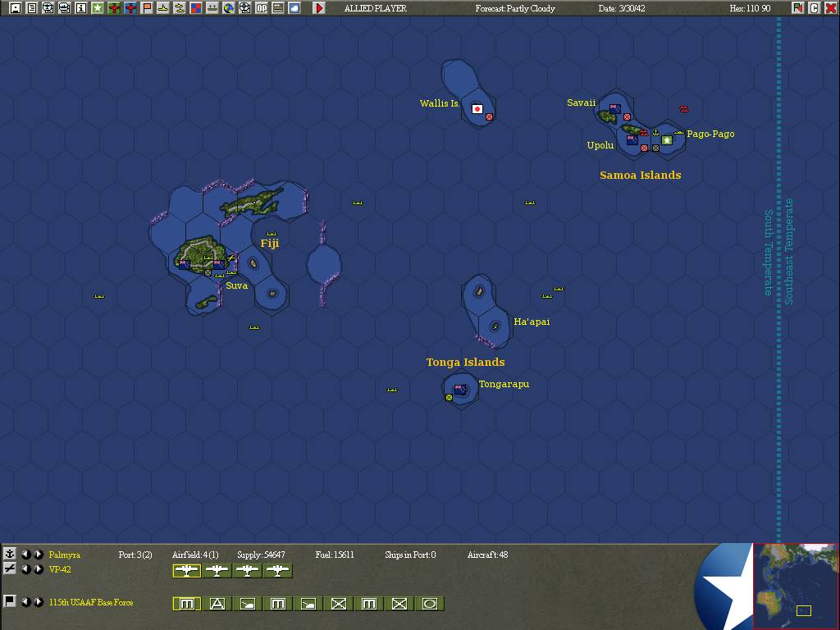
Task: Click the Suva base label
Action: [237, 285]
